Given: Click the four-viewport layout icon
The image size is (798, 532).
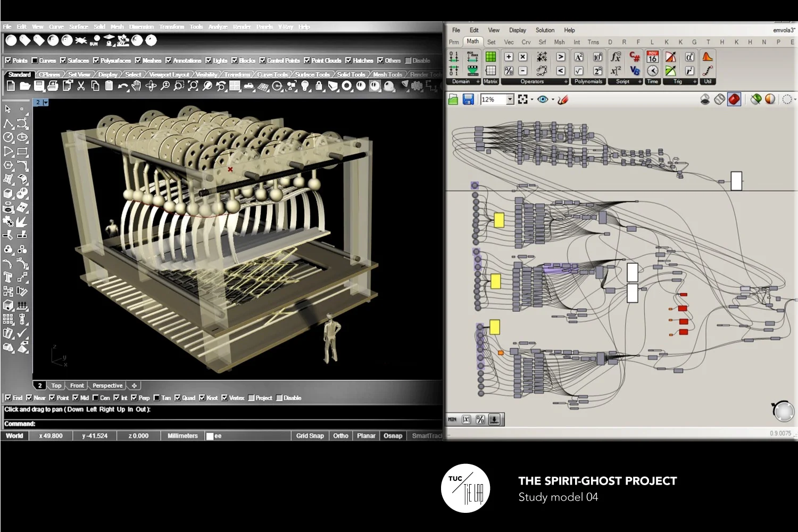Looking at the screenshot, I should click(x=235, y=86).
